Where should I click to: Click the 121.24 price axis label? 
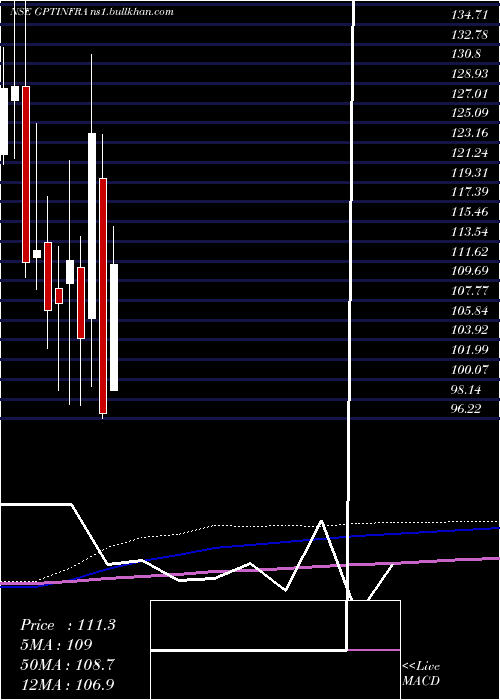point(469,153)
